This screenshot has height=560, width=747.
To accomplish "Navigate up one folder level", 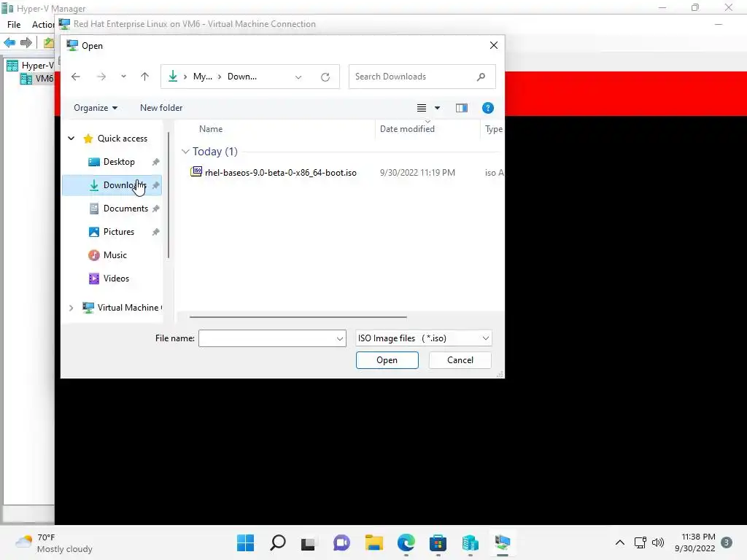I will (145, 77).
